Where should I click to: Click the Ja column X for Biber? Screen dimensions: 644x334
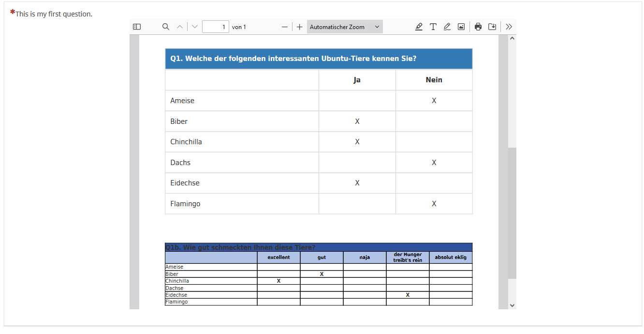pos(357,121)
